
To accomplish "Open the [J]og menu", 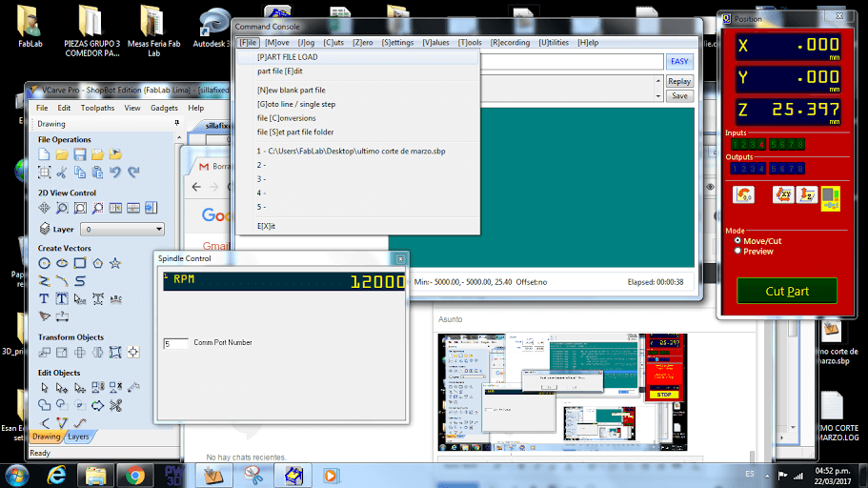I will click(x=306, y=43).
